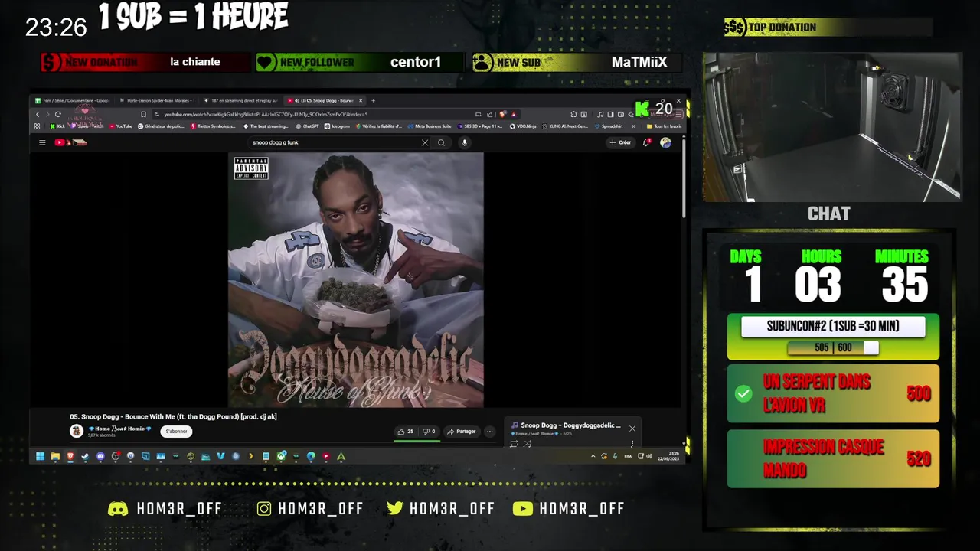Click the Partager share button

click(x=462, y=432)
